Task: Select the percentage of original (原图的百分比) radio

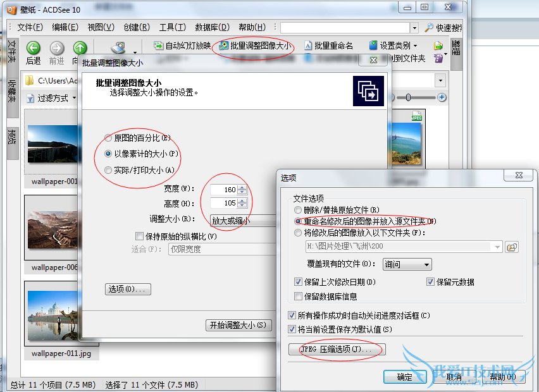Action: [108, 138]
